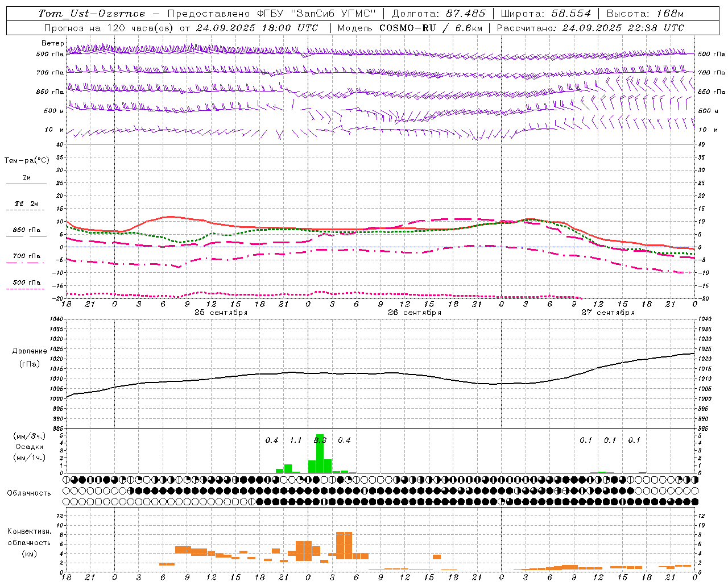Click the Широта: 58.554 value
This screenshot has height=582, width=728.
click(x=546, y=14)
